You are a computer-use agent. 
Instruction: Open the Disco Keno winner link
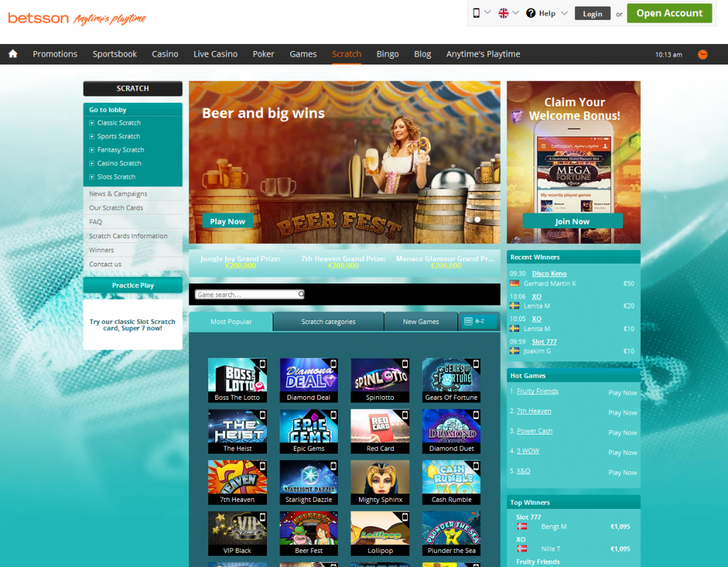click(550, 274)
